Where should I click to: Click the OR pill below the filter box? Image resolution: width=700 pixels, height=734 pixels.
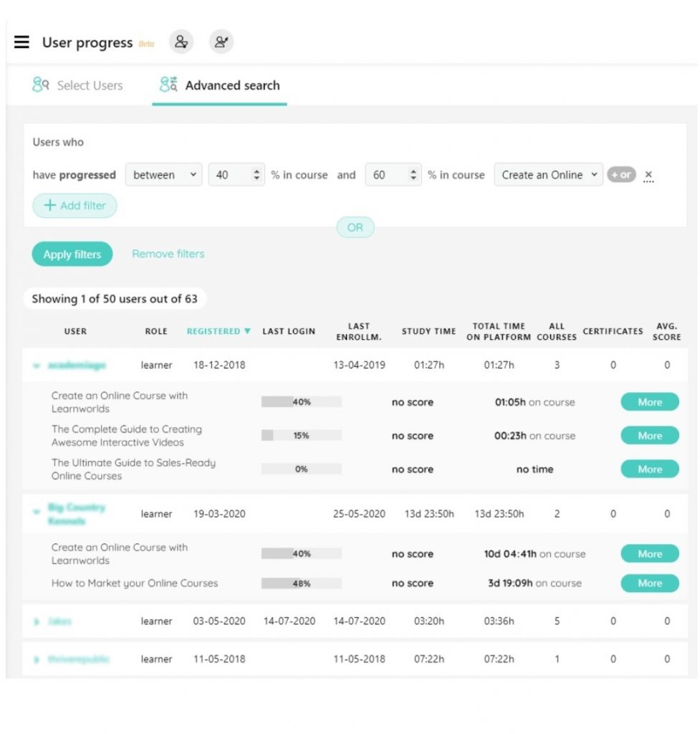coord(355,228)
